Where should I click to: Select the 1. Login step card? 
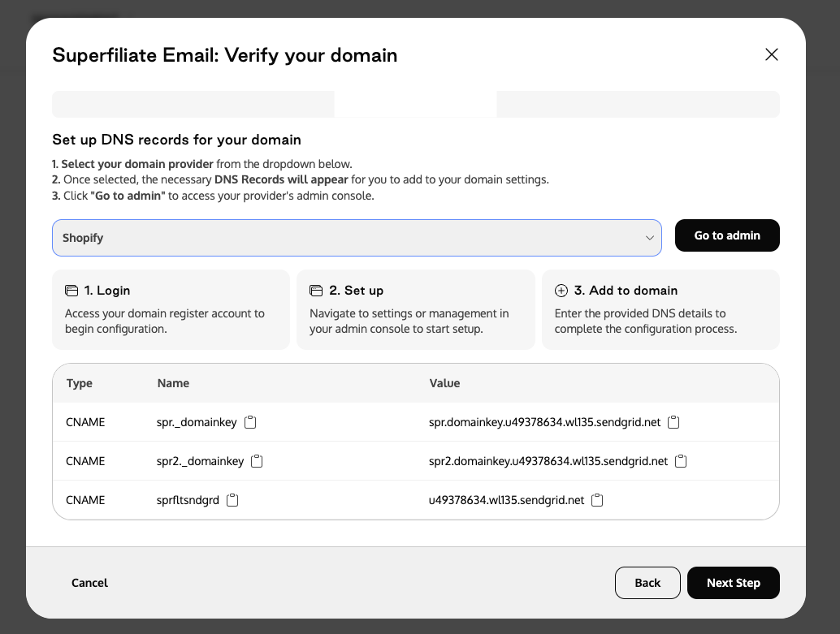[171, 309]
